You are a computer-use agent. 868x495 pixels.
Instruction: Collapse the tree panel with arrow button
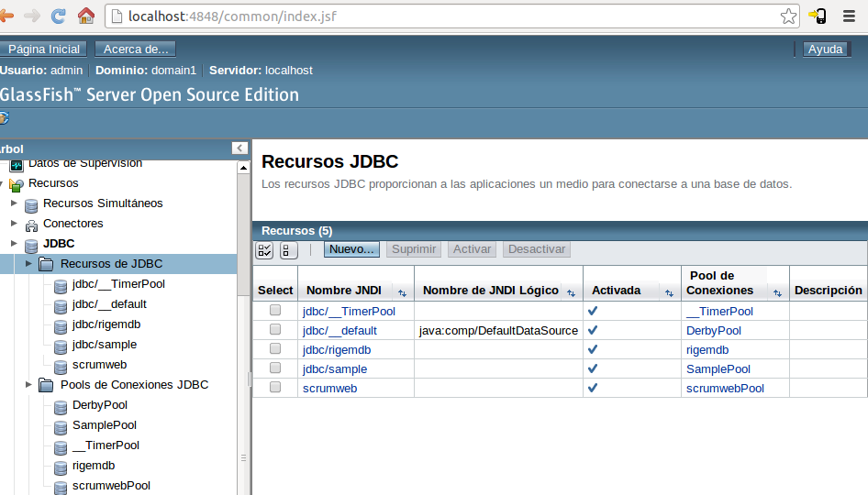pyautogui.click(x=239, y=148)
